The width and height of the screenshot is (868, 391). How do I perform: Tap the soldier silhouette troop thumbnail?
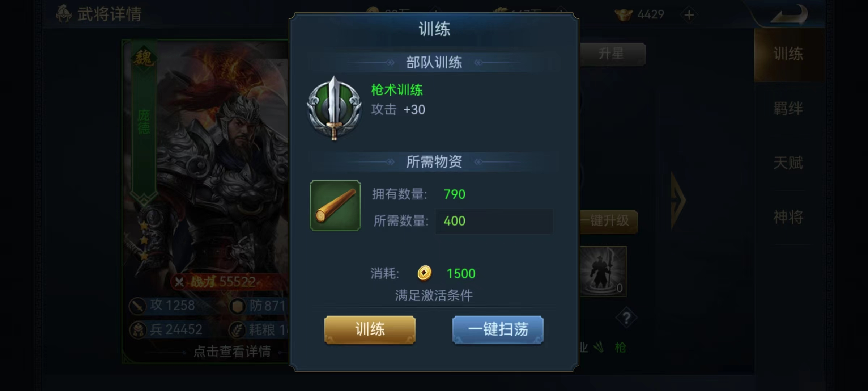click(x=603, y=271)
